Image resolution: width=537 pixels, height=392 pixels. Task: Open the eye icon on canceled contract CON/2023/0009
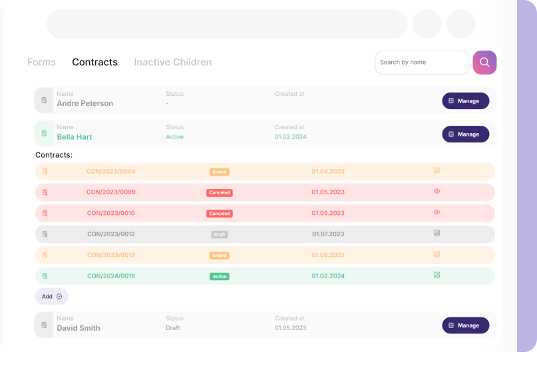(437, 192)
